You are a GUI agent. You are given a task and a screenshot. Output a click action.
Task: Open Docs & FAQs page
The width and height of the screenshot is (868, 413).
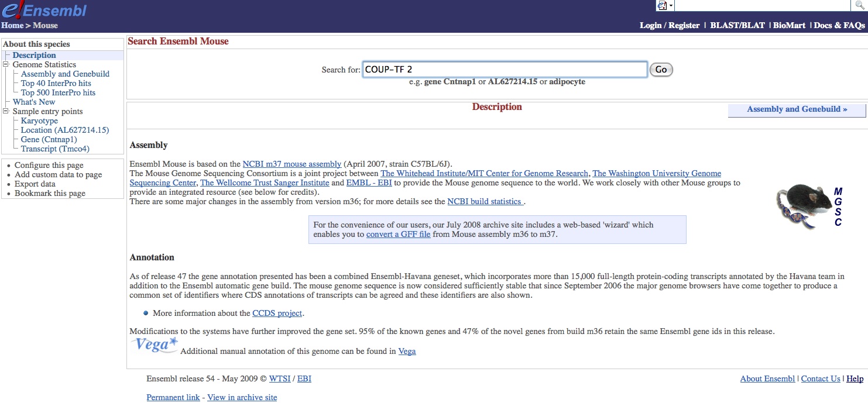click(839, 25)
